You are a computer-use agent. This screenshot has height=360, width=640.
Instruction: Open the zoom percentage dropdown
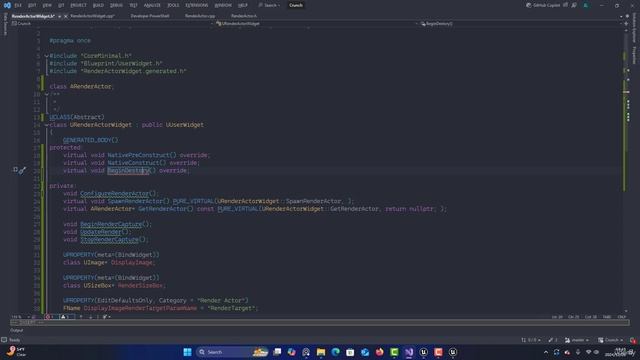pyautogui.click(x=20, y=317)
